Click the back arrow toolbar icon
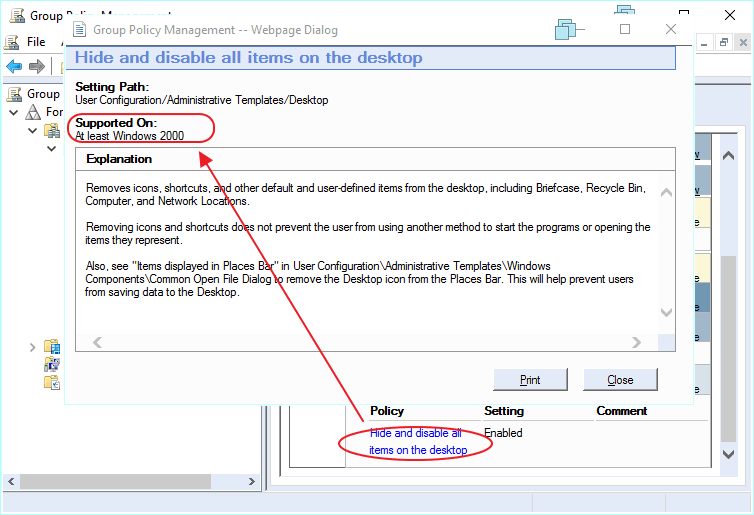The width and height of the screenshot is (754, 515). pos(14,66)
